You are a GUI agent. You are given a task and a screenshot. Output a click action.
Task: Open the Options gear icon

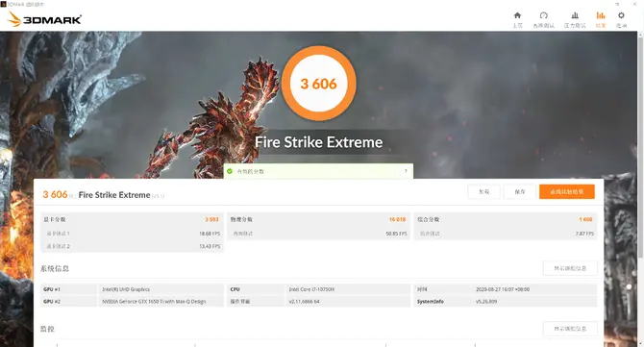pos(621,15)
